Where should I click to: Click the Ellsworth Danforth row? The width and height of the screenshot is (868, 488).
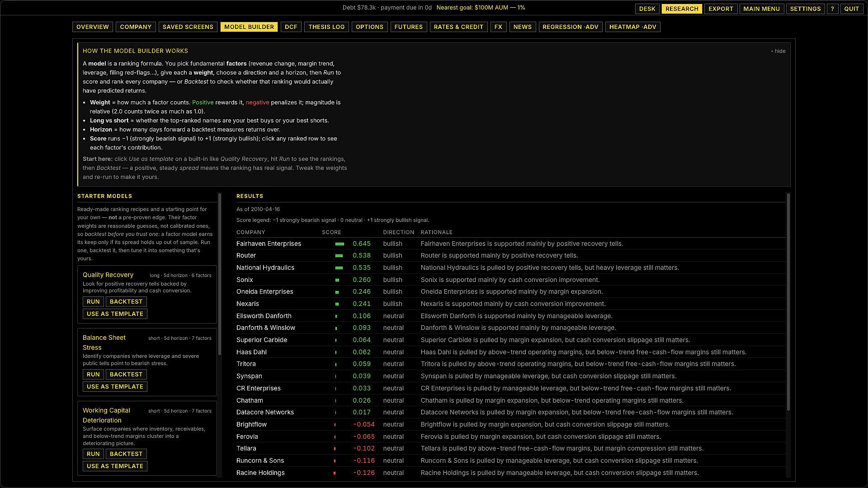(x=511, y=316)
